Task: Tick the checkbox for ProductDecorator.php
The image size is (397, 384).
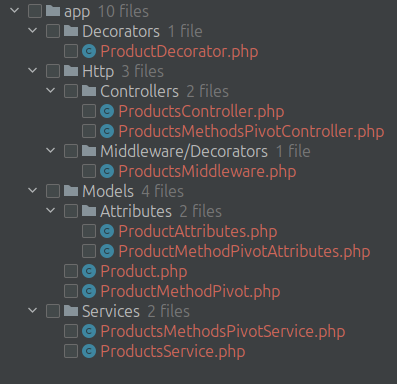Action: 71,51
